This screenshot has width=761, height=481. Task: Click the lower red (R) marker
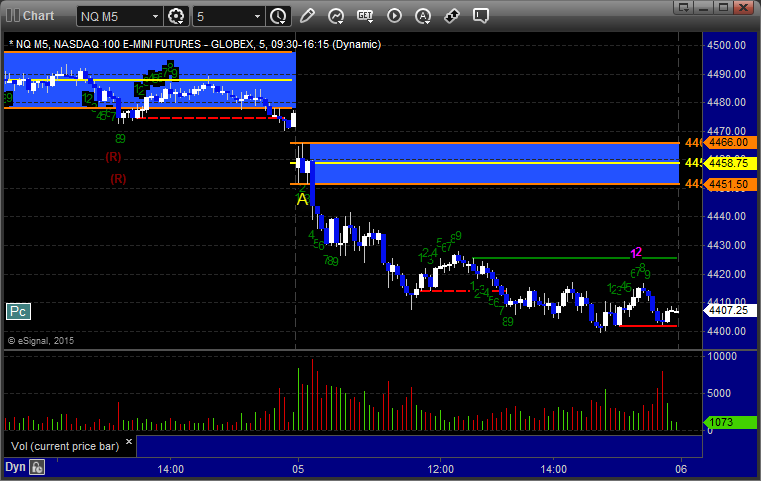click(x=118, y=179)
